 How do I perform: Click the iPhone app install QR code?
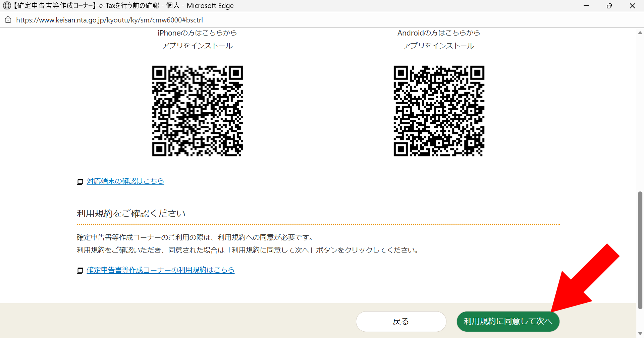point(197,111)
